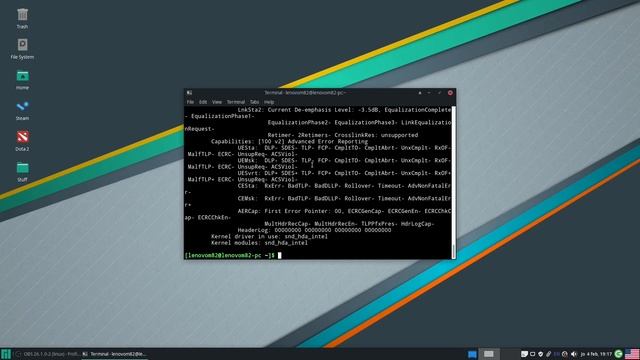Click the 'HeaderLog: 00000000' line
Viewport: 640px width, 360px height.
[314, 230]
